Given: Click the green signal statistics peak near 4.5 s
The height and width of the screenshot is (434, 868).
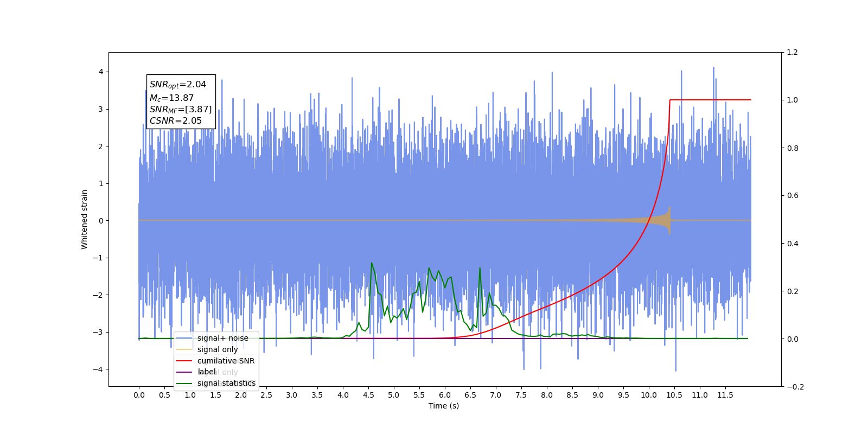Looking at the screenshot, I should (372, 264).
